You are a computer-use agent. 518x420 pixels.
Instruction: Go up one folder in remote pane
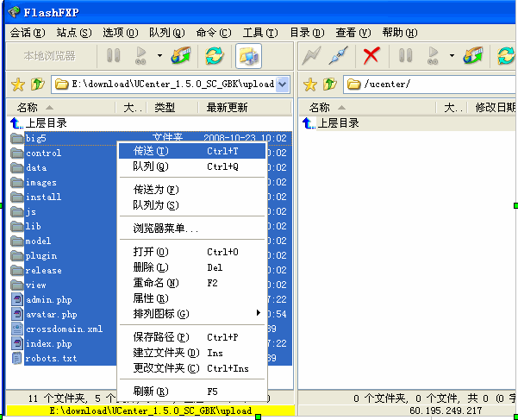click(x=330, y=85)
